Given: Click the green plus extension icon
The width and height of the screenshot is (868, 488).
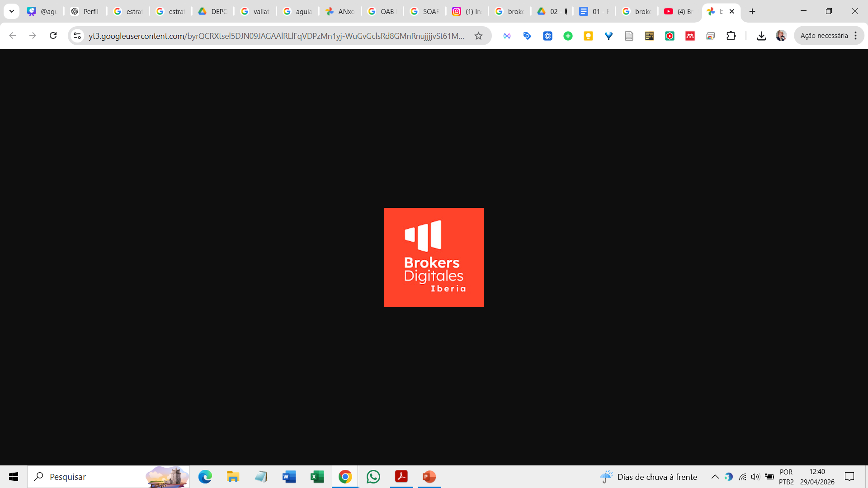Looking at the screenshot, I should pyautogui.click(x=568, y=36).
